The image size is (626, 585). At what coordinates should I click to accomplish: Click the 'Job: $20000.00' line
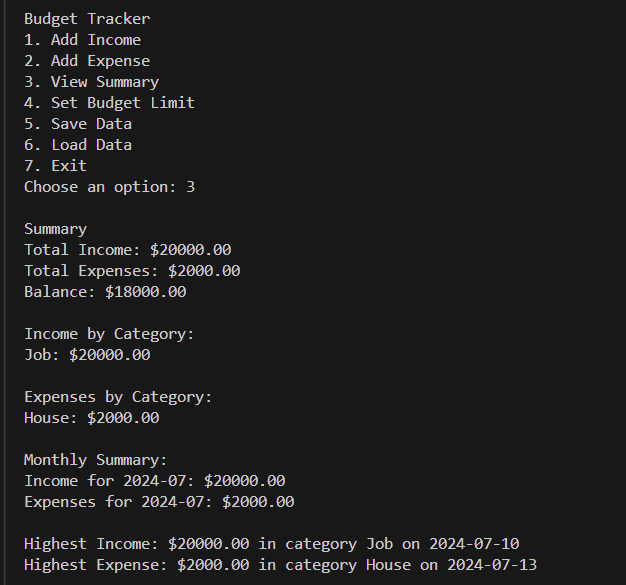coord(87,355)
